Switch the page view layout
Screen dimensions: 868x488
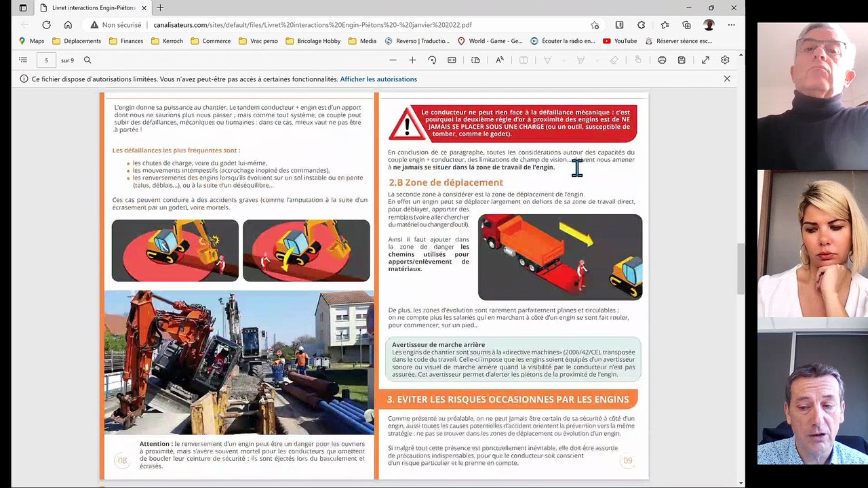pos(475,60)
